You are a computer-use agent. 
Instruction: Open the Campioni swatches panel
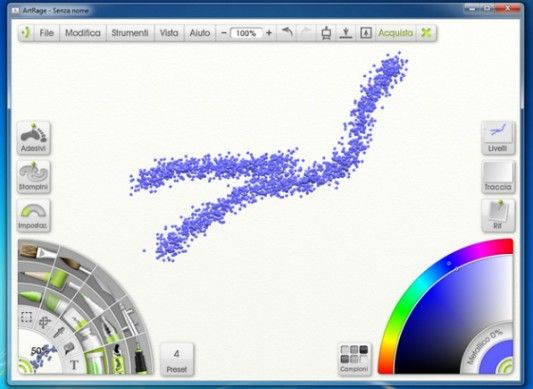point(354,359)
